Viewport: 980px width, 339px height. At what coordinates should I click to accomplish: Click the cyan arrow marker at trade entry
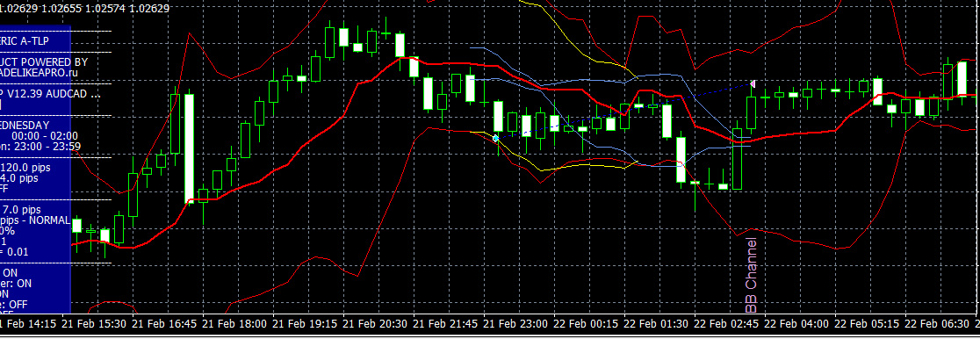(x=495, y=138)
